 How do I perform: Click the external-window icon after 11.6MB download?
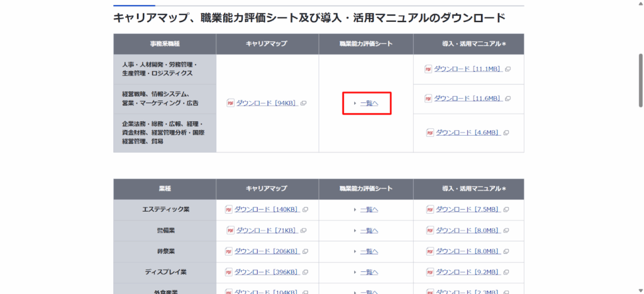click(508, 99)
